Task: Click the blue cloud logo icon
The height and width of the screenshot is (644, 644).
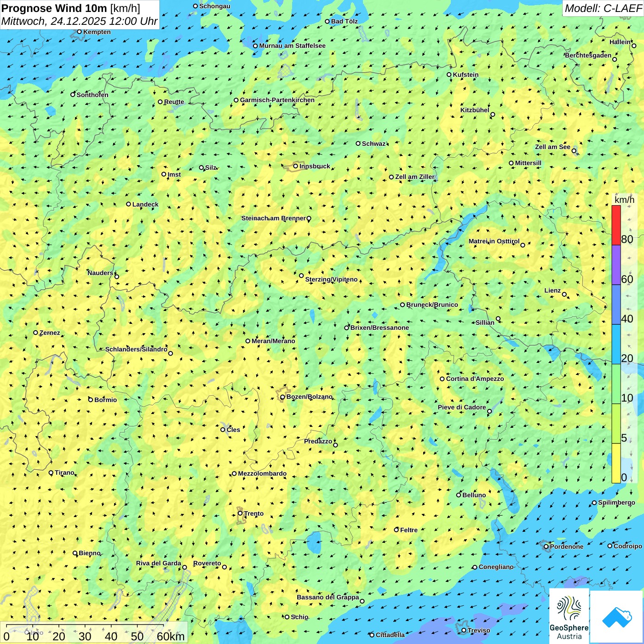Action: (616, 617)
